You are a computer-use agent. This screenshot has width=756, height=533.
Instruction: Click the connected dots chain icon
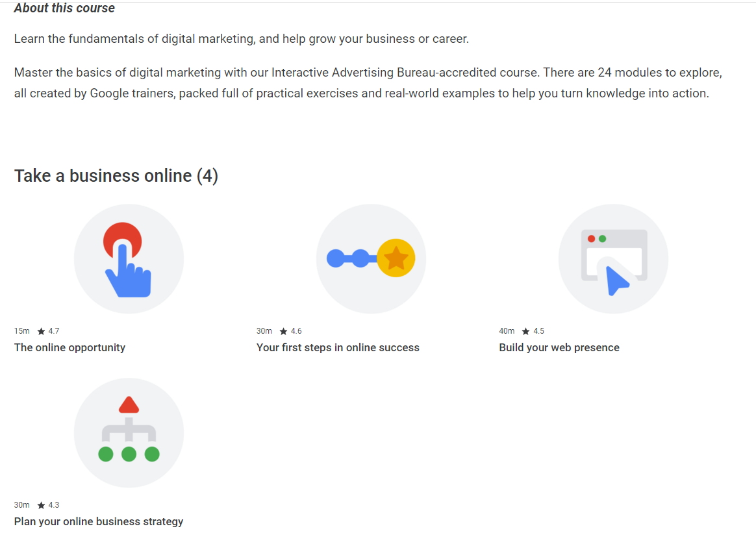click(354, 257)
